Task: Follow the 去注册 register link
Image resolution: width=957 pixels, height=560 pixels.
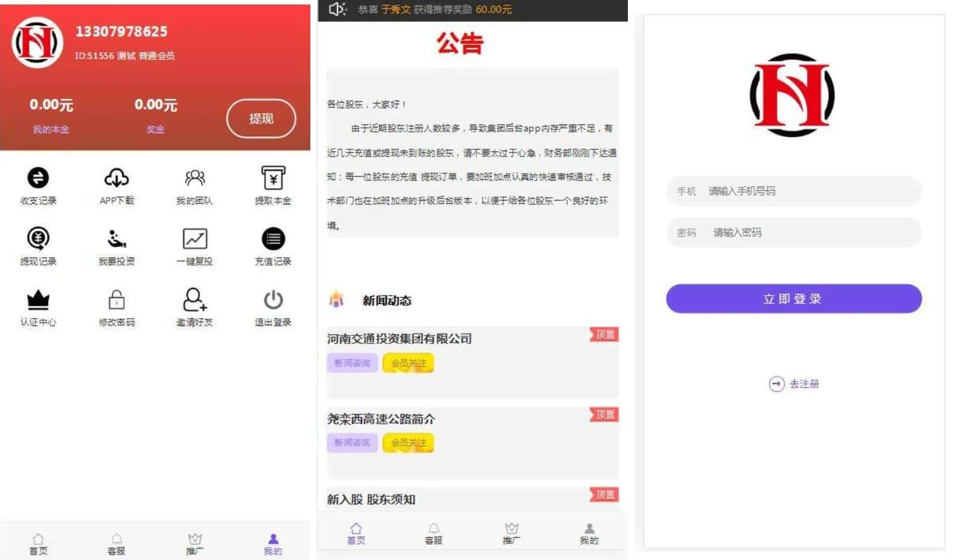Action: [x=795, y=384]
